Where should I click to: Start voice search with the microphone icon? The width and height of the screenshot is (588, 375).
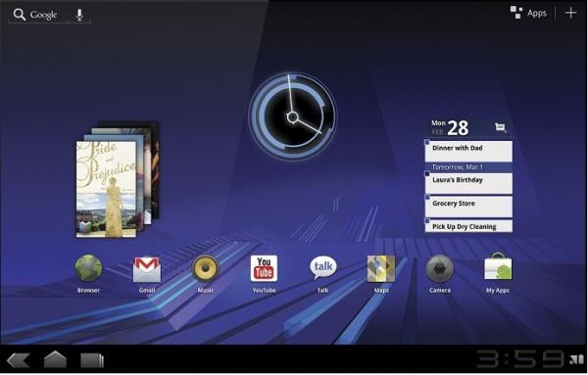[79, 15]
